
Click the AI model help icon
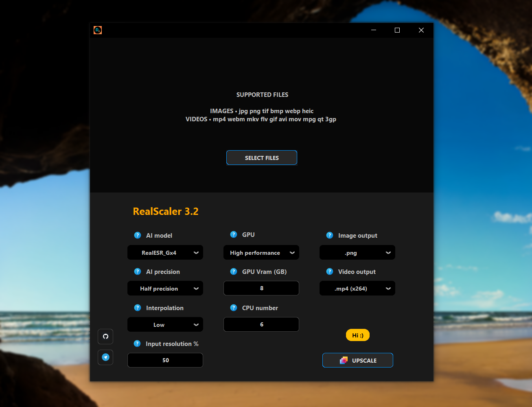tap(137, 235)
